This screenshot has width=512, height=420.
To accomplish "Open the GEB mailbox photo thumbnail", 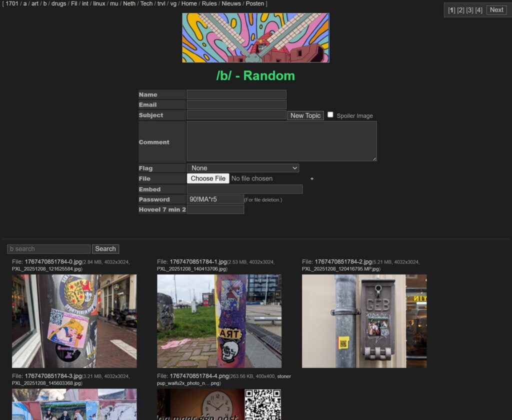I will coord(364,321).
